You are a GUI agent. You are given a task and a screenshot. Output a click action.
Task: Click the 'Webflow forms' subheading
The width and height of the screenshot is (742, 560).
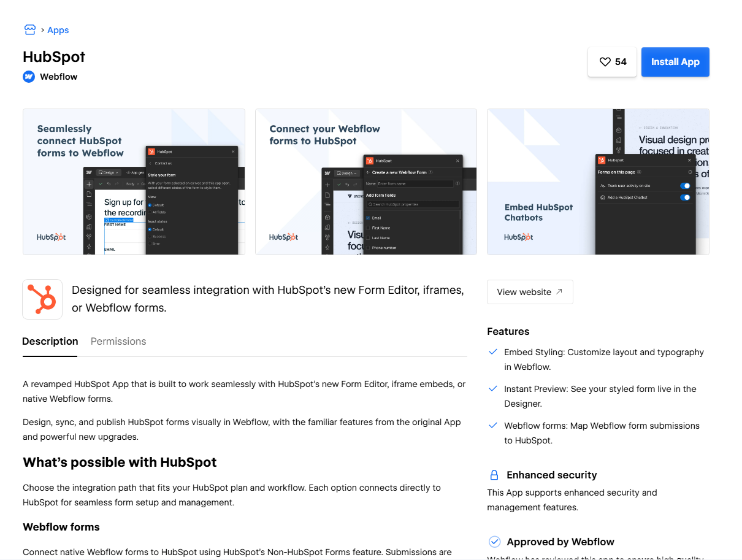[x=61, y=527]
